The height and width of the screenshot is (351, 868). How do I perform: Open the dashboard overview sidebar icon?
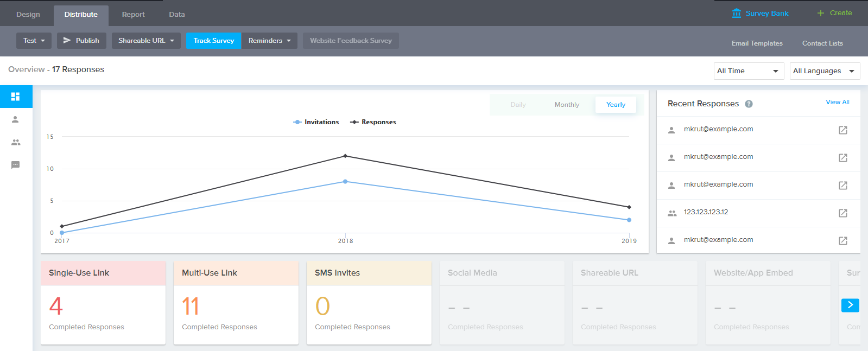(x=15, y=97)
